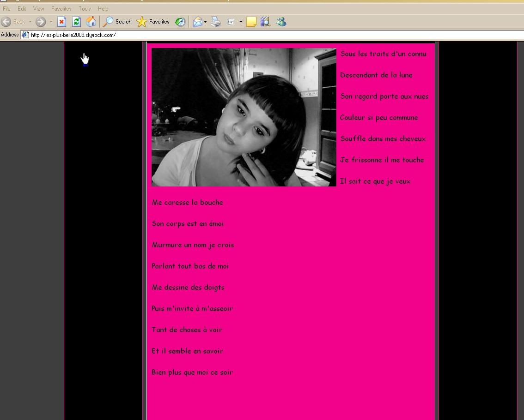Click the line "Descendant de la lune"
The image size is (524, 420).
tap(376, 75)
